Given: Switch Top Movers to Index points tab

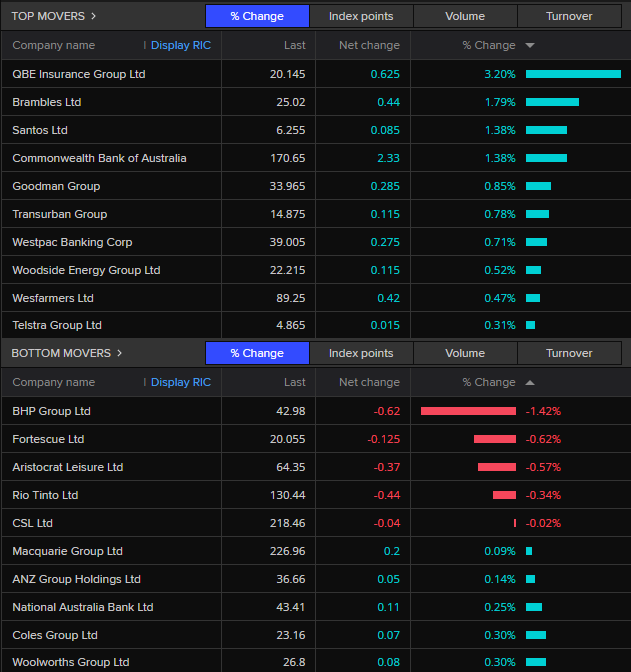Looking at the screenshot, I should tap(361, 16).
